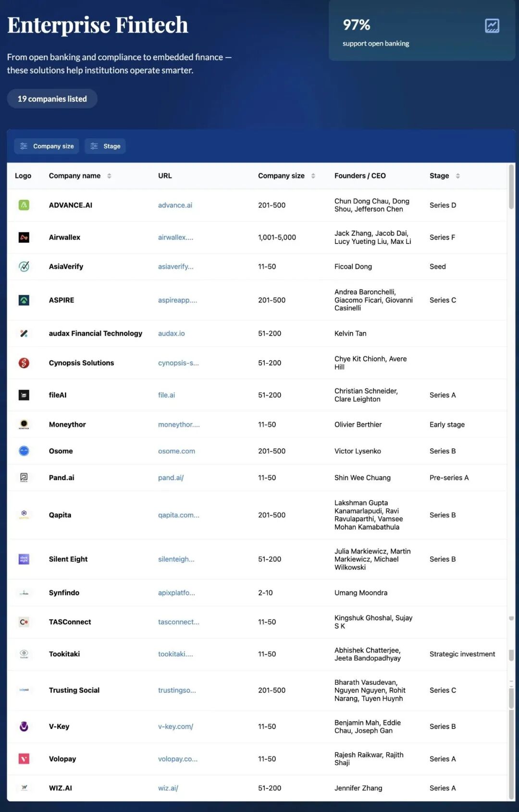Open the apixplatfo URL link for Synfindo
This screenshot has height=812, width=519.
(x=176, y=593)
